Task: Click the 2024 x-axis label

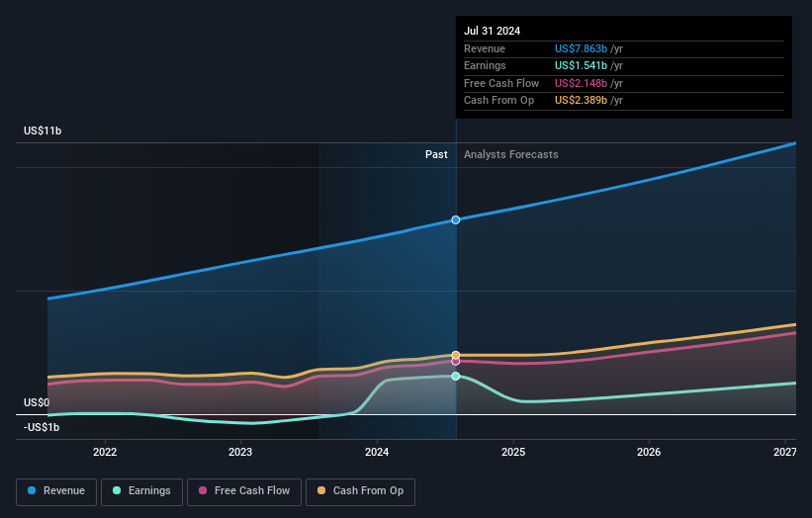Action: click(377, 452)
